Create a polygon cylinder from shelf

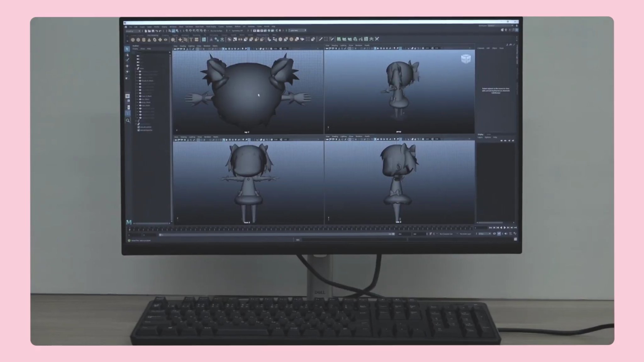[x=144, y=40]
